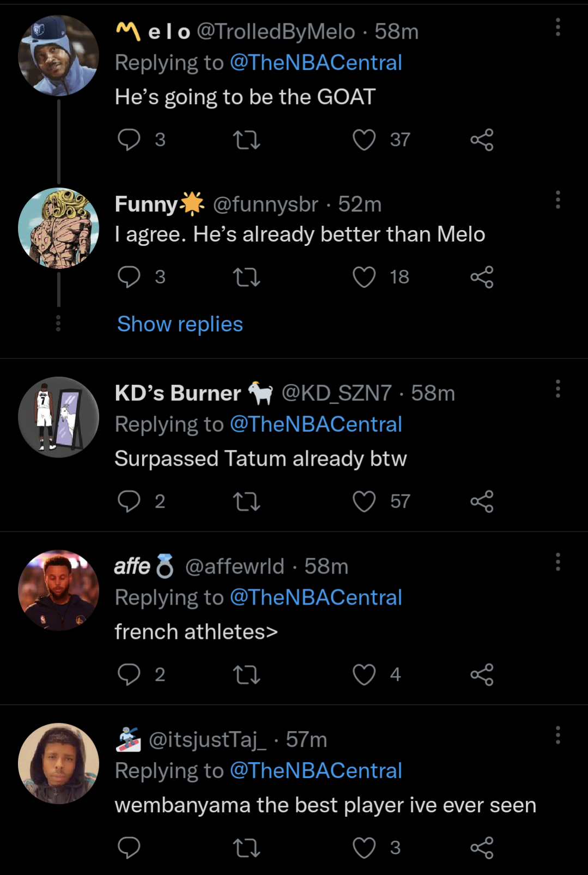Open more options for the affewrld tweet
This screenshot has height=875, width=588.
point(557,562)
